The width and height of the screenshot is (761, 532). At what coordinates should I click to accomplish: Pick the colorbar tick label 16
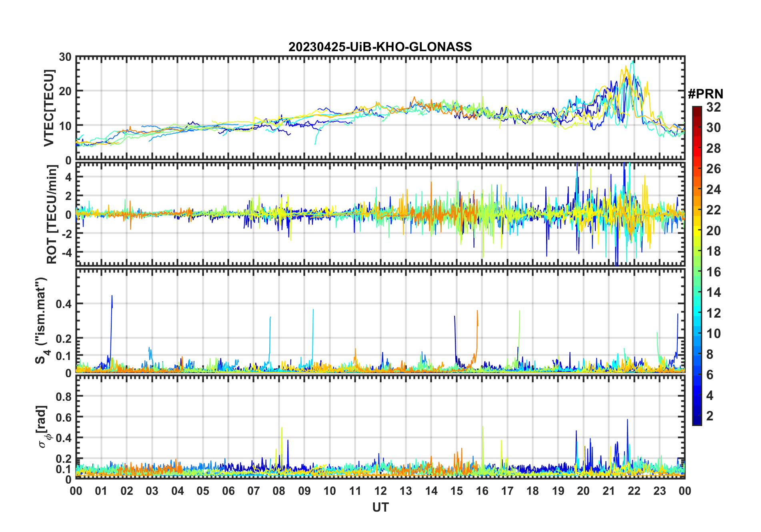(x=713, y=272)
